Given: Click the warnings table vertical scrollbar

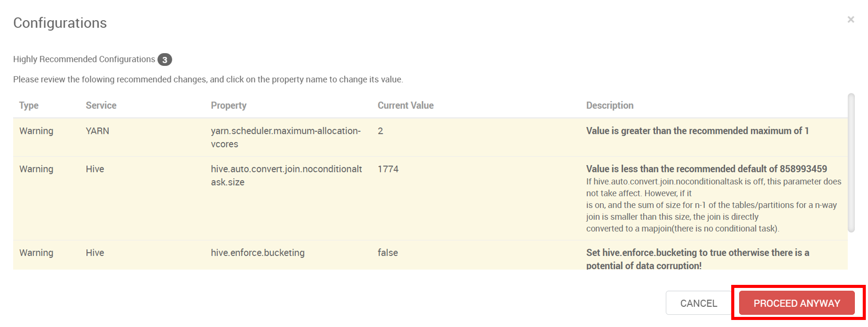Looking at the screenshot, I should click(x=851, y=162).
